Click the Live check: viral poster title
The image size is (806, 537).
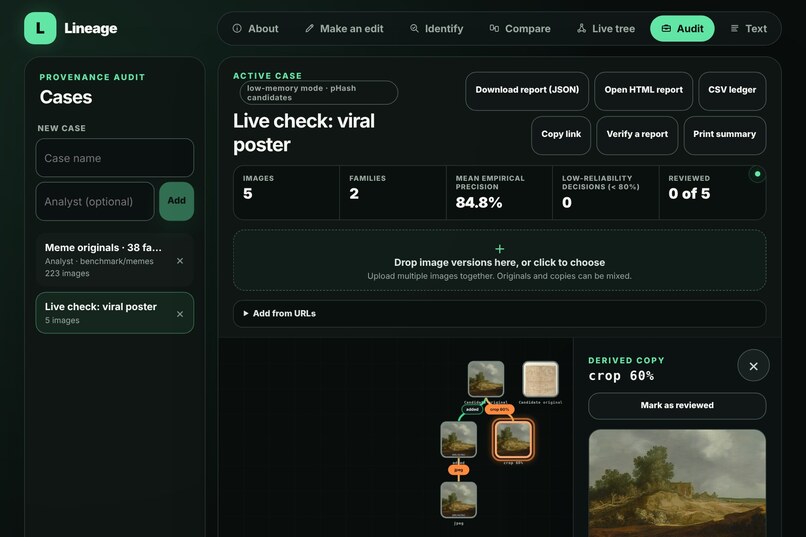pyautogui.click(x=304, y=133)
